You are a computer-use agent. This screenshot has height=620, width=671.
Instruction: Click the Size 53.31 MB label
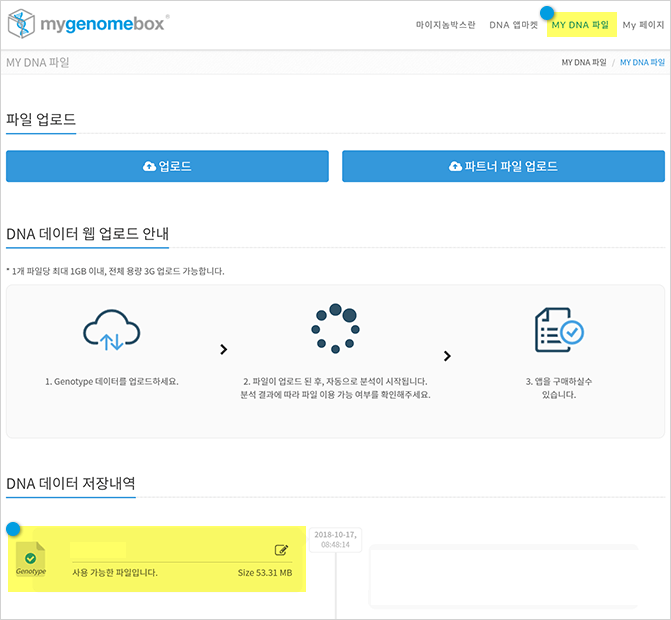[x=264, y=573]
